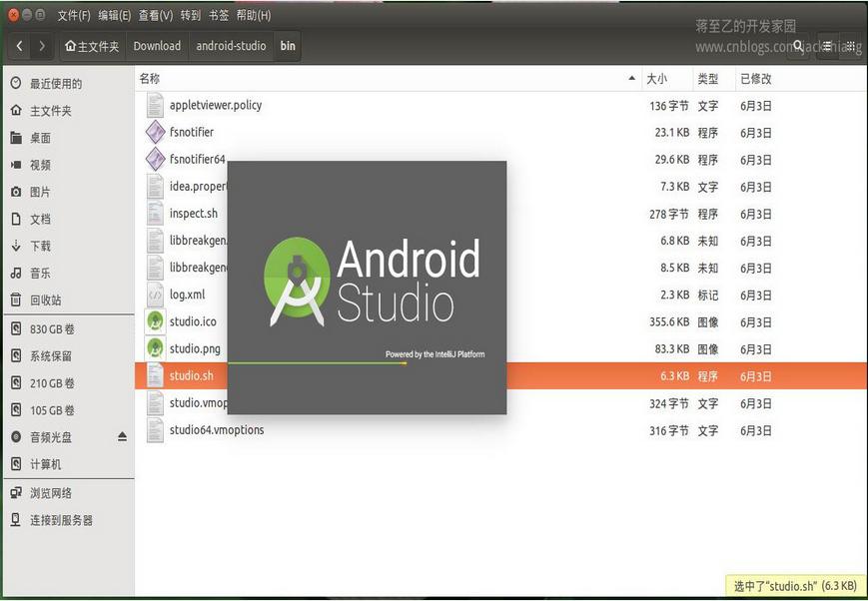Click the inspect.sh file icon
The height and width of the screenshot is (601, 868).
[155, 214]
